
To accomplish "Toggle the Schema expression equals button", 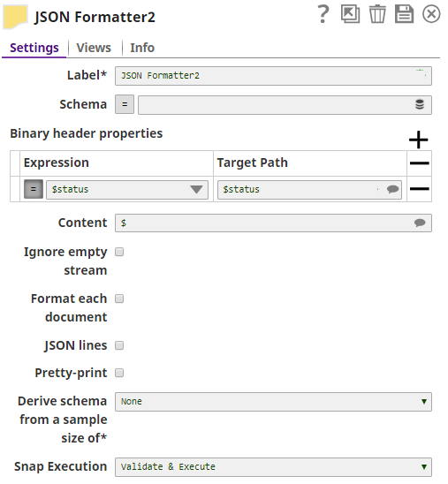I will click(125, 104).
